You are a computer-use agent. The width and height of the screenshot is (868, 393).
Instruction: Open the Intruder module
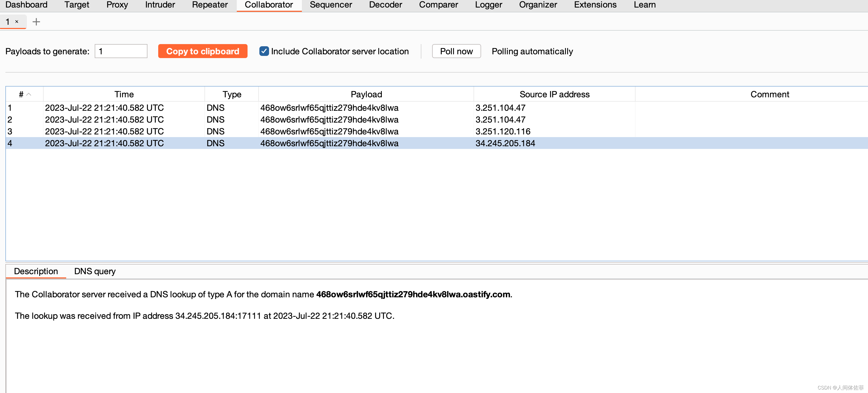point(160,5)
